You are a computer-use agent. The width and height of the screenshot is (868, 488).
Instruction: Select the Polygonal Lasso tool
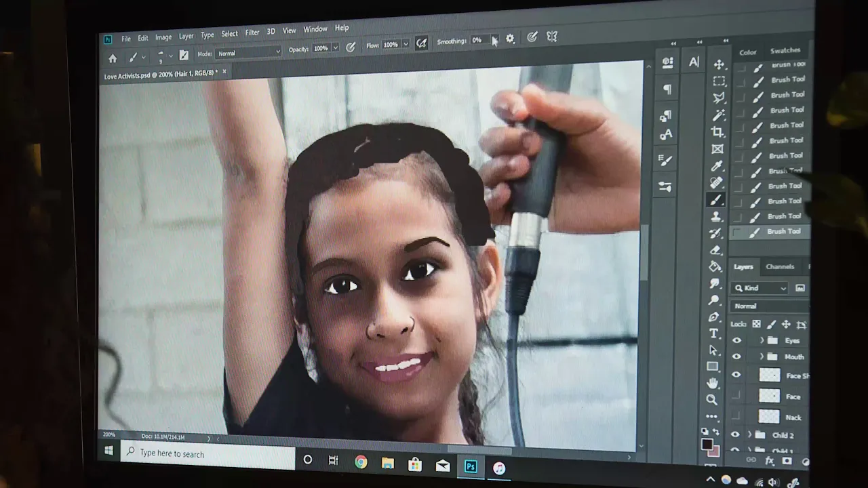coord(719,98)
